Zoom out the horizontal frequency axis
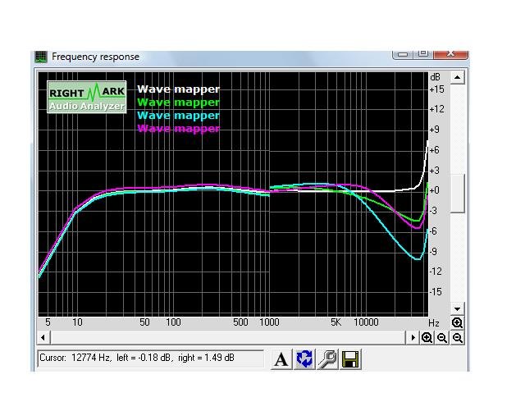 pyautogui.click(x=442, y=338)
